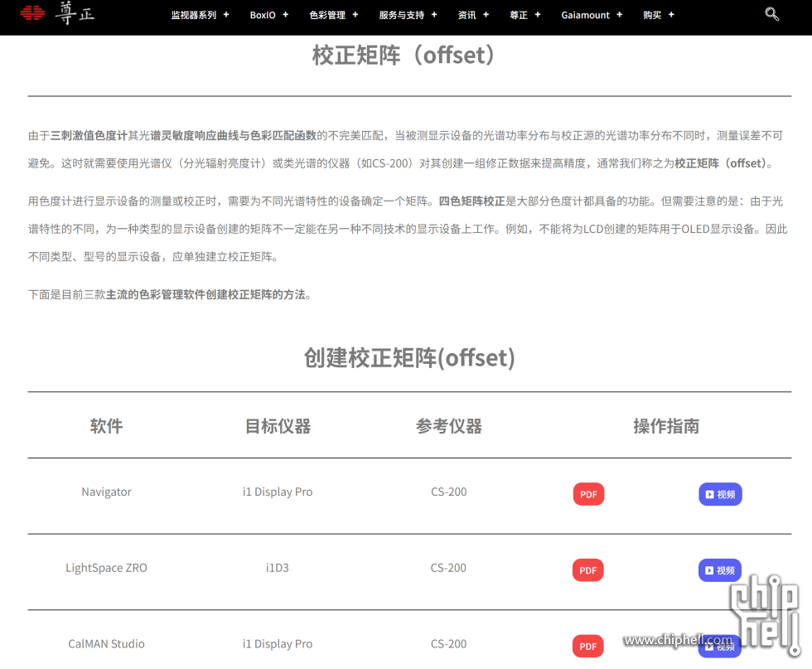The height and width of the screenshot is (669, 812).
Task: Open PDF guide for CalMAN Studio
Action: pos(587,646)
